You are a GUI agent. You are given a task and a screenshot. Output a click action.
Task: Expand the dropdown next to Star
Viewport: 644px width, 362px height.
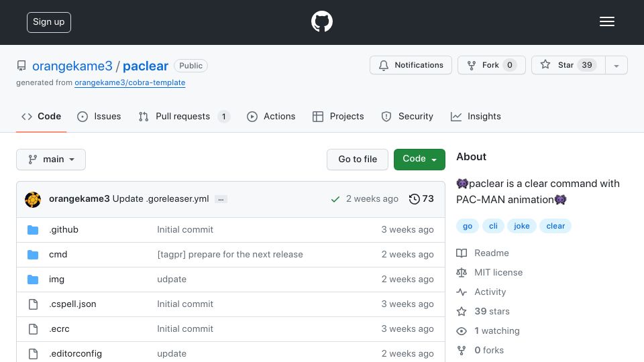click(616, 66)
